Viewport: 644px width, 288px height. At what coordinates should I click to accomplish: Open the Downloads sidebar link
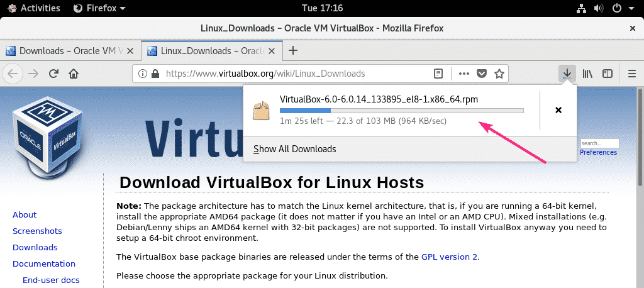point(35,247)
